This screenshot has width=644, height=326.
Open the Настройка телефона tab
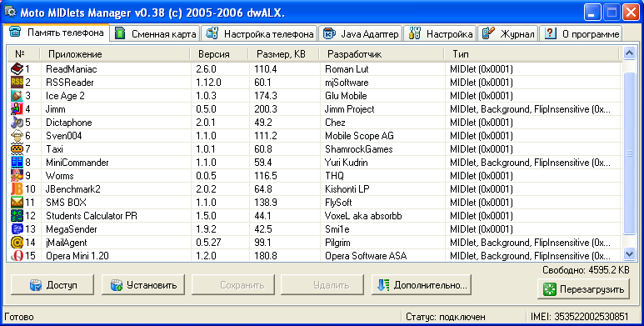260,33
